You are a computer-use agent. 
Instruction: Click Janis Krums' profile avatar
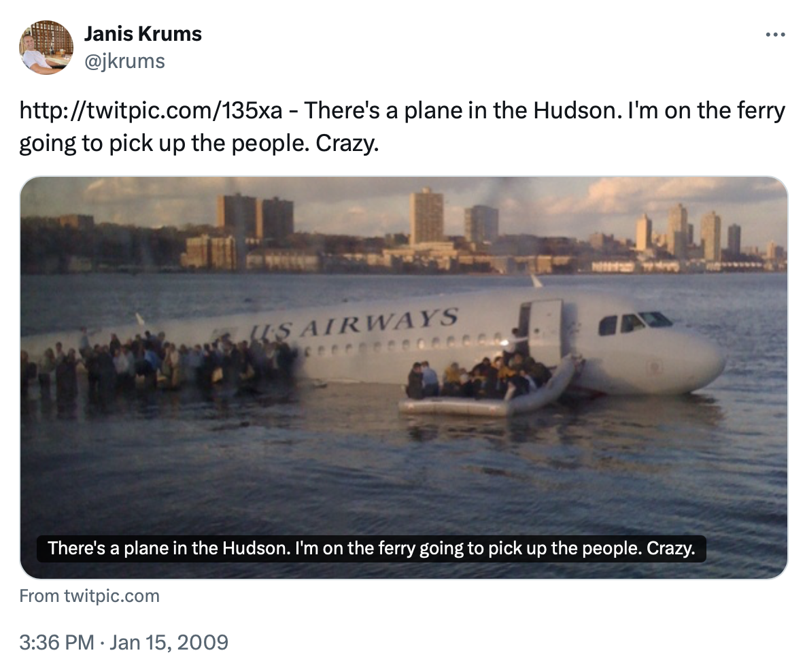(x=46, y=47)
